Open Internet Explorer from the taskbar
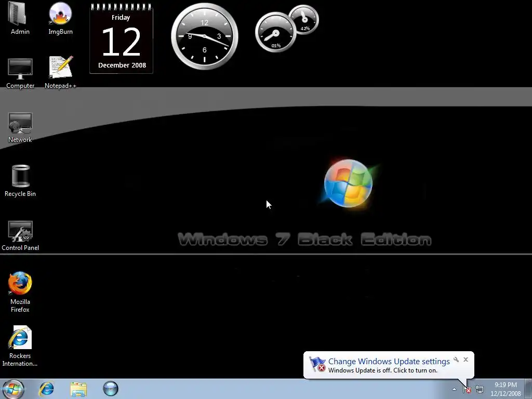The image size is (532, 399). point(46,389)
